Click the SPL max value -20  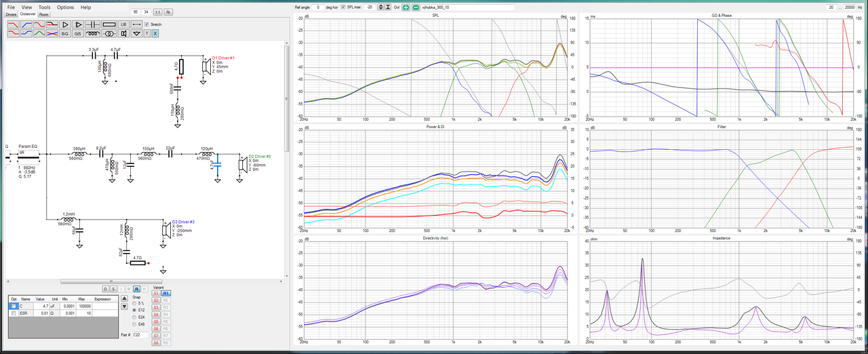click(370, 7)
